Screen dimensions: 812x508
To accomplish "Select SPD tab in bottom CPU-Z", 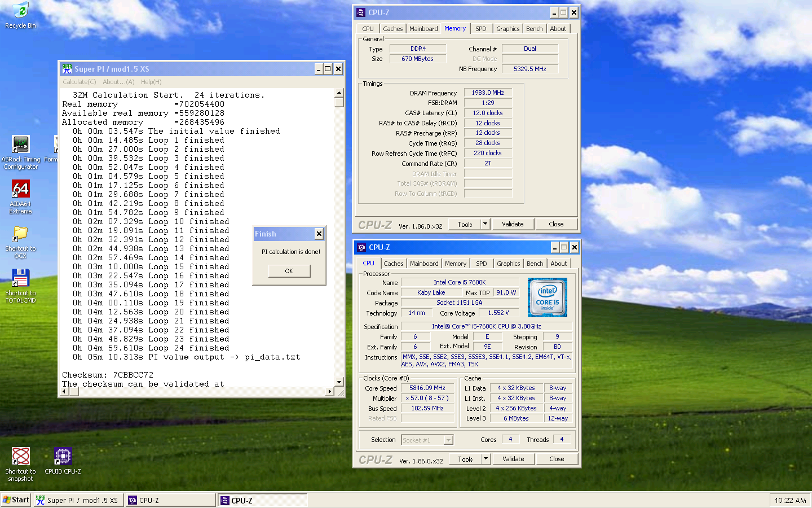I will tap(481, 264).
